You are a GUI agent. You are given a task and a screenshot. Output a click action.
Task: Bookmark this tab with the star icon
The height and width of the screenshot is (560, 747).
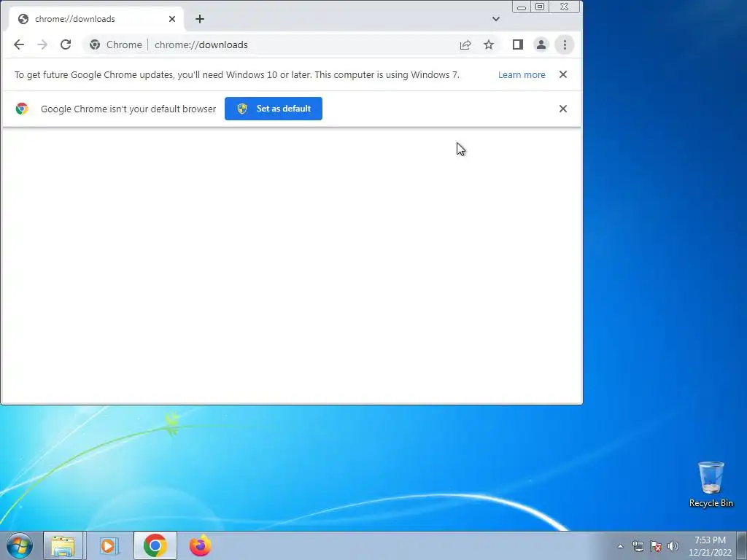point(489,44)
